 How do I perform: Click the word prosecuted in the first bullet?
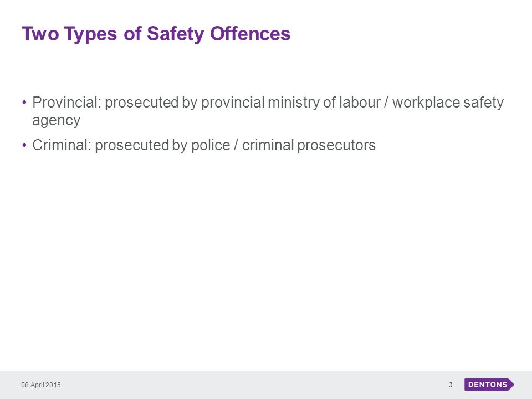pyautogui.click(x=142, y=103)
